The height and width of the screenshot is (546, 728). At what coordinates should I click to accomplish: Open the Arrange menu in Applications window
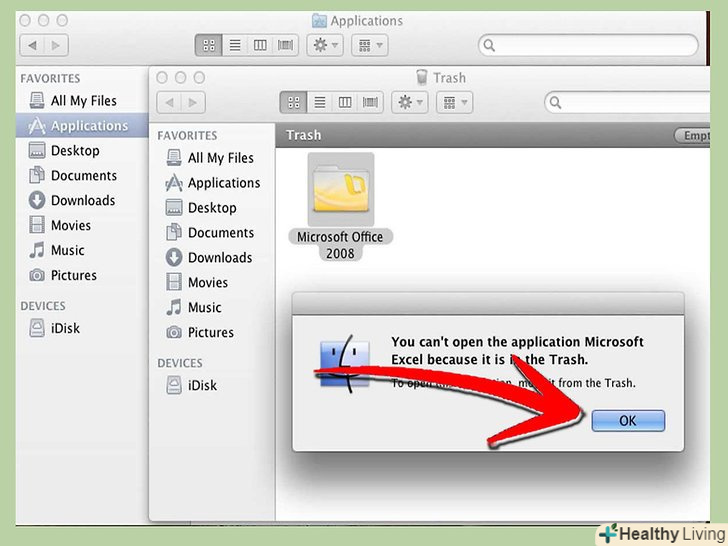[370, 45]
